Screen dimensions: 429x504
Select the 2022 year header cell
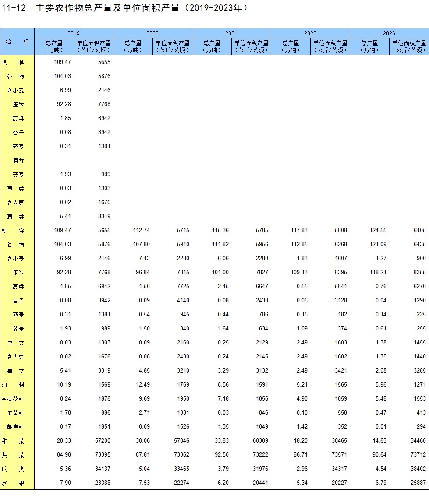pyautogui.click(x=310, y=33)
